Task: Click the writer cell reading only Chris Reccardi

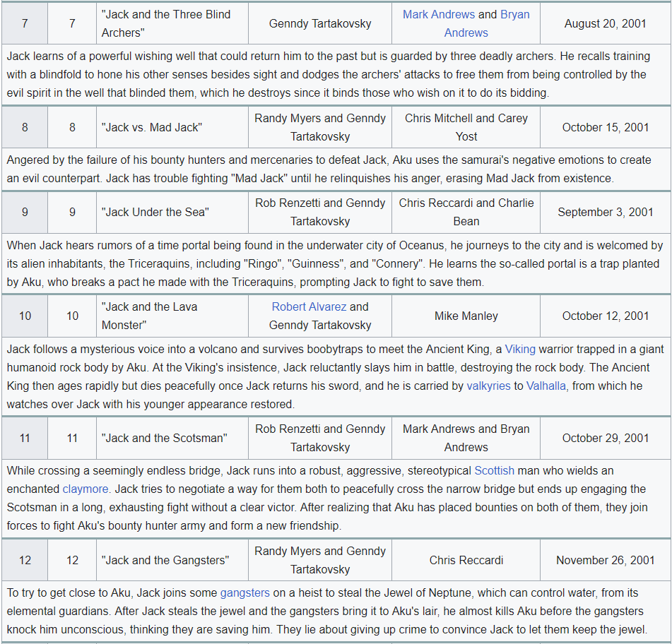Action: [x=466, y=560]
